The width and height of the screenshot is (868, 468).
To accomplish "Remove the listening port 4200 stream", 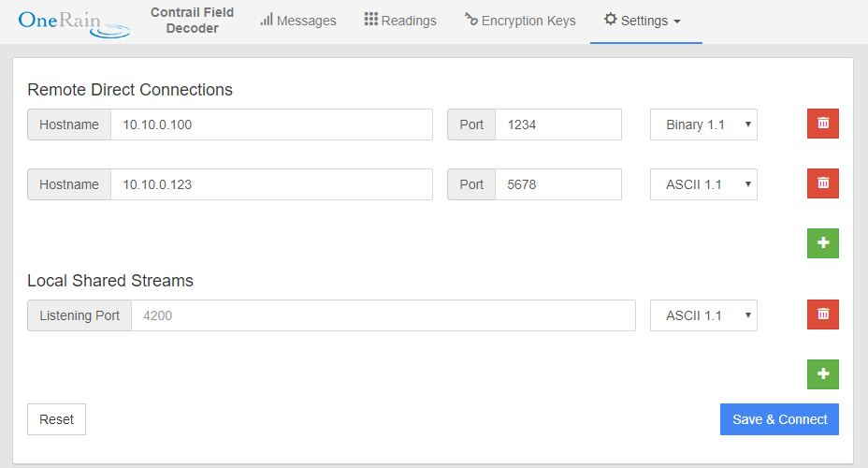I will [x=823, y=314].
